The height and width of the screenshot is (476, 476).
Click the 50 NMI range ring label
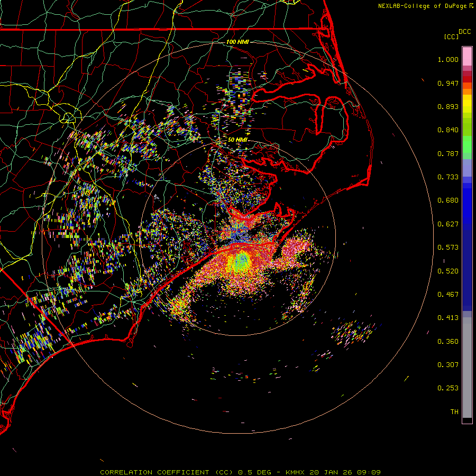pos(237,140)
